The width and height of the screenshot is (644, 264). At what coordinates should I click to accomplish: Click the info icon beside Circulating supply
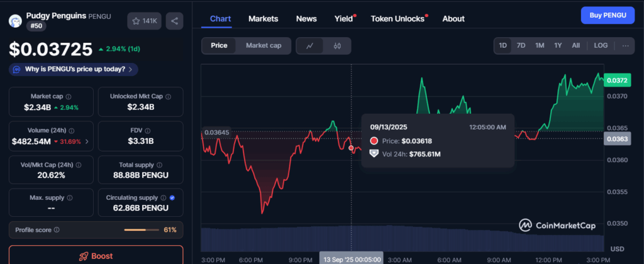coord(164,198)
